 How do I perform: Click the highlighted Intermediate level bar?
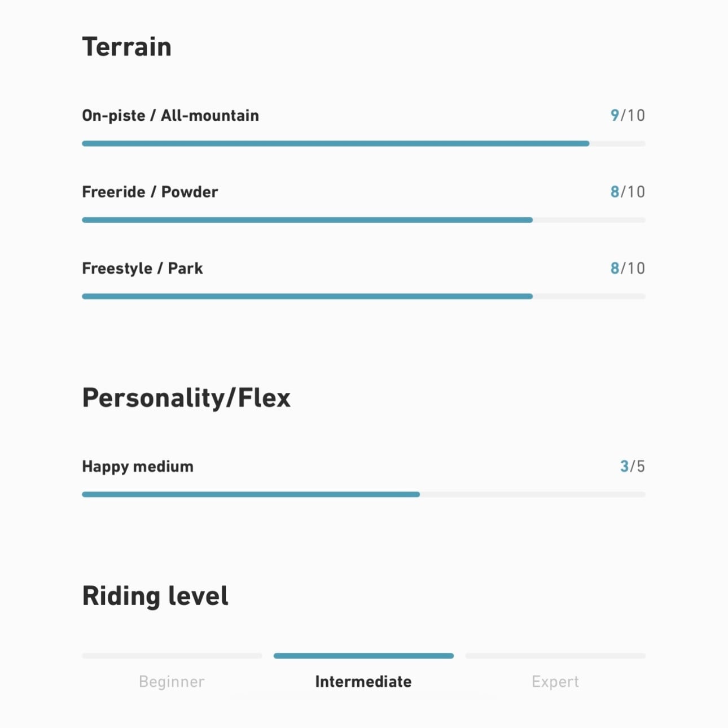click(x=363, y=656)
